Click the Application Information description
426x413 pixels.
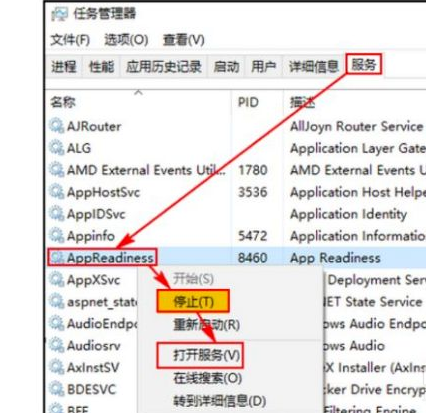point(358,236)
